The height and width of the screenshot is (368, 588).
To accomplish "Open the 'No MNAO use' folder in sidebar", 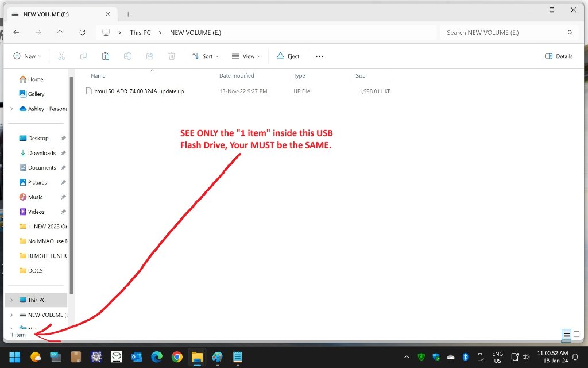I will (43, 241).
